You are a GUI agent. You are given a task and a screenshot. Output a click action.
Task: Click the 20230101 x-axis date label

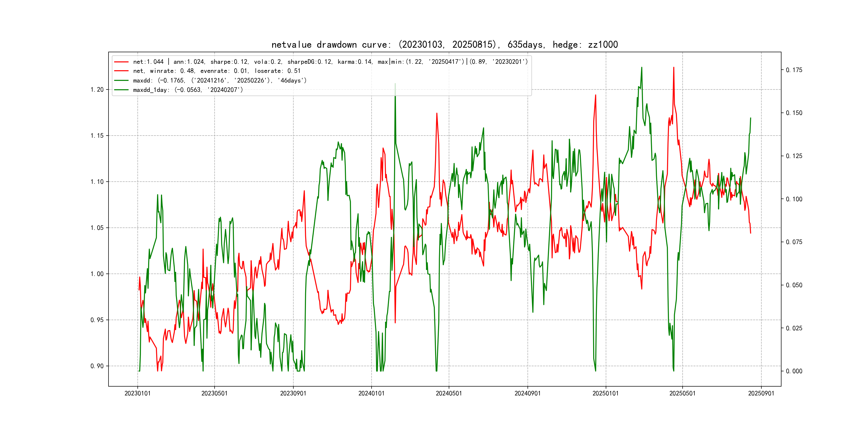coord(137,393)
